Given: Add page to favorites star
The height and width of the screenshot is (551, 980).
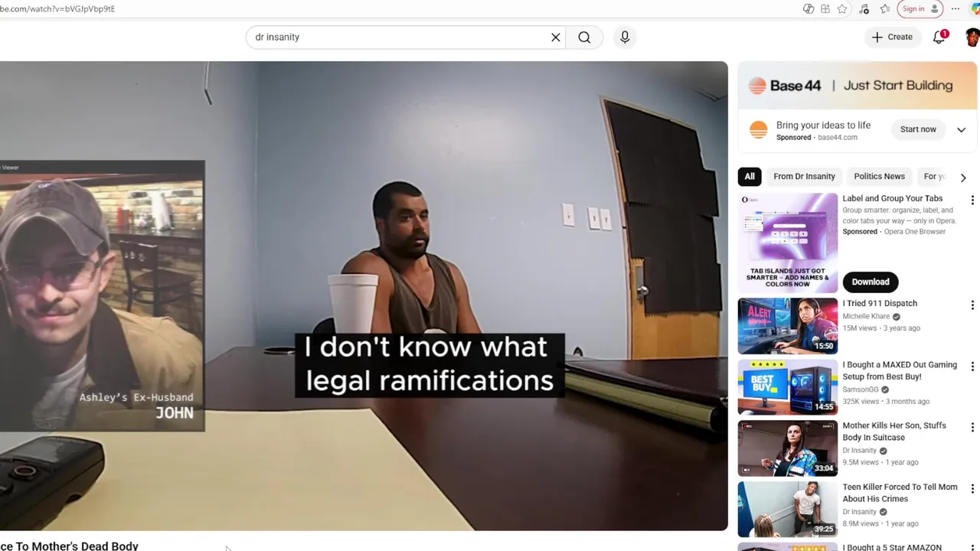Looking at the screenshot, I should click(x=842, y=9).
